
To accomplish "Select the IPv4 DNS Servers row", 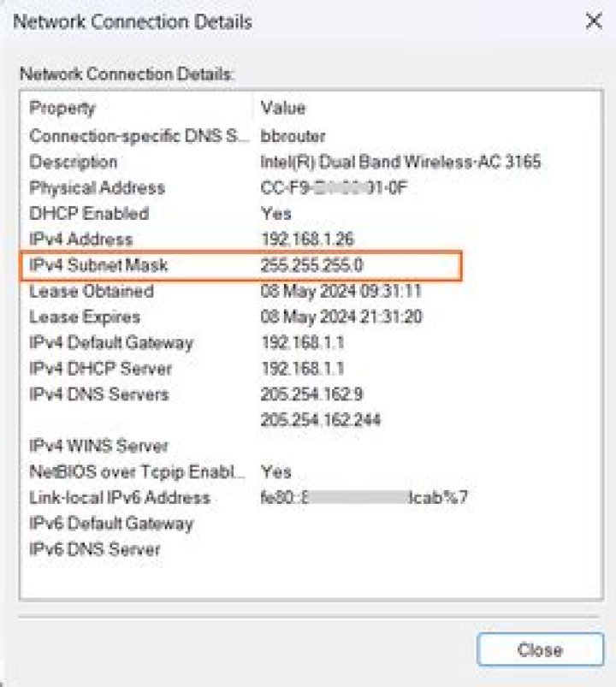I will [99, 394].
